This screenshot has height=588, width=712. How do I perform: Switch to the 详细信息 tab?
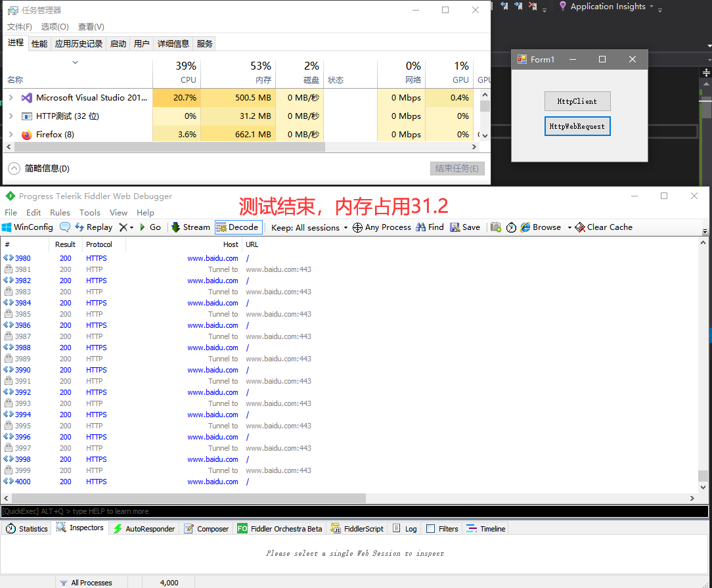[173, 43]
